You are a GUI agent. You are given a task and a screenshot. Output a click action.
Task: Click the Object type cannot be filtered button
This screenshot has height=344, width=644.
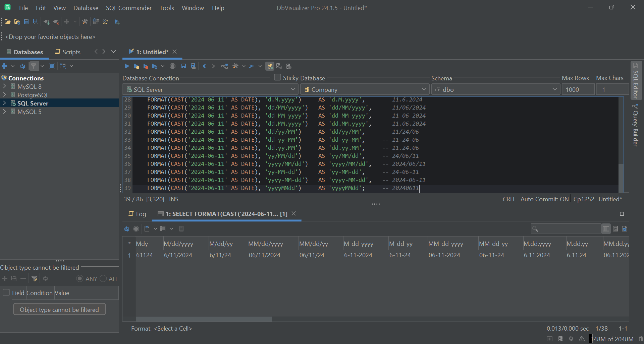point(59,309)
